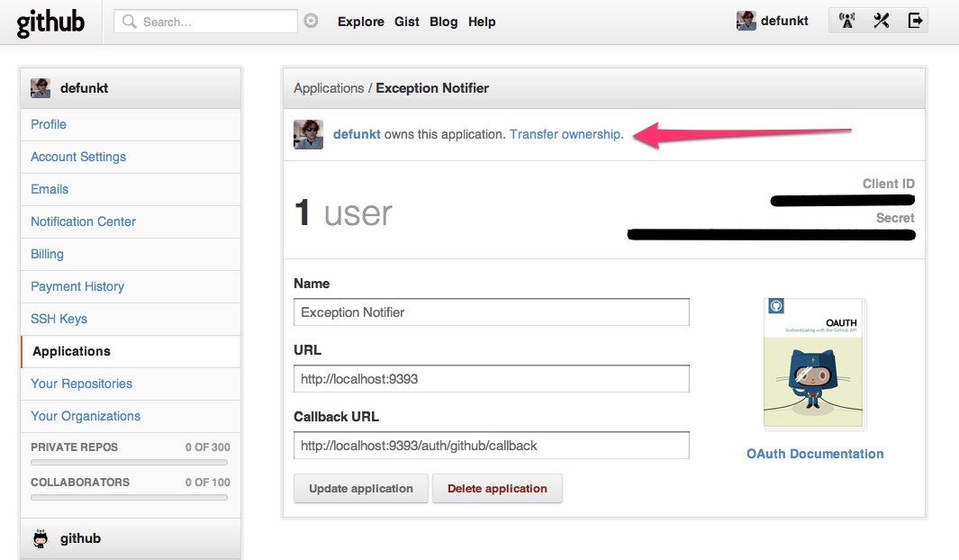Open notifications broadcast icon
The image size is (959, 560).
846,21
